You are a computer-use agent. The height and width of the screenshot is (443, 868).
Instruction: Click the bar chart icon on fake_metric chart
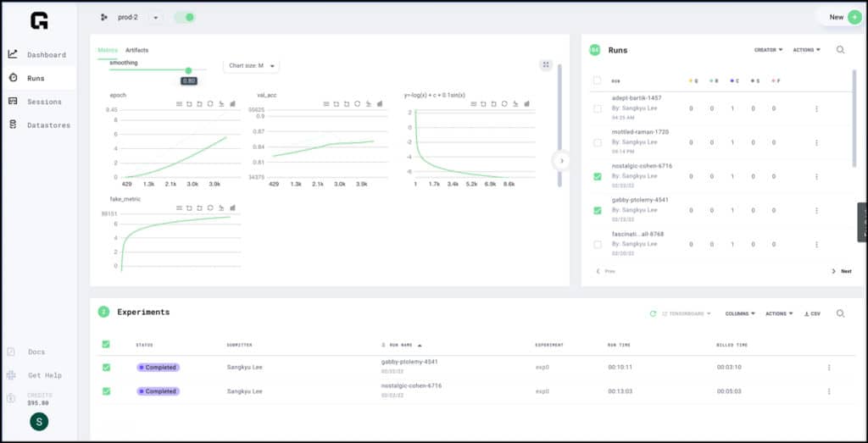point(232,208)
